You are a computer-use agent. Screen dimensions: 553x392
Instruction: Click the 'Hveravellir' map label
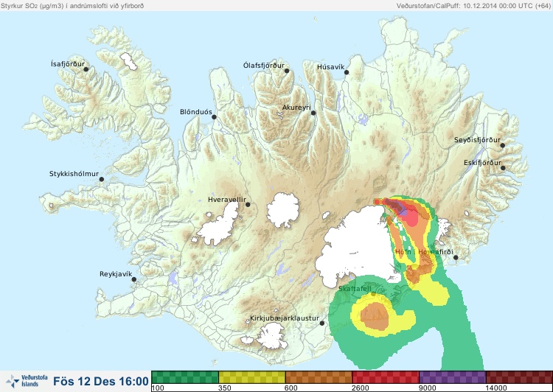(x=227, y=200)
